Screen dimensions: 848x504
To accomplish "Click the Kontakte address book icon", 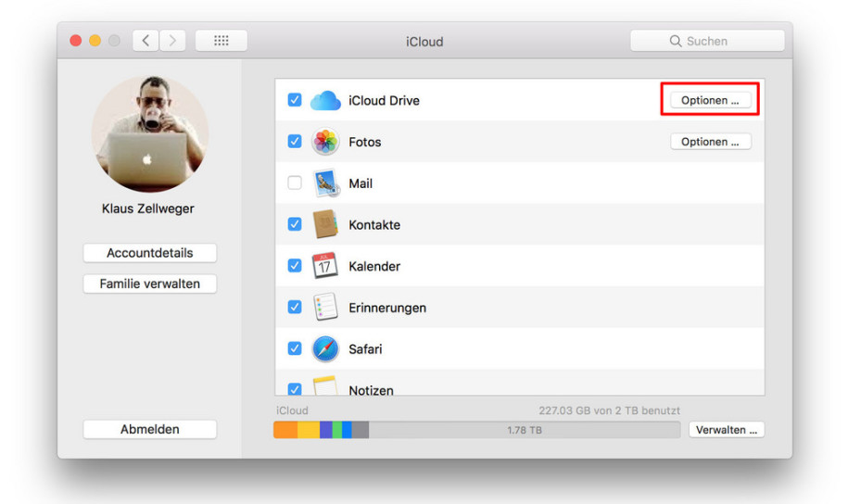I will tap(325, 224).
